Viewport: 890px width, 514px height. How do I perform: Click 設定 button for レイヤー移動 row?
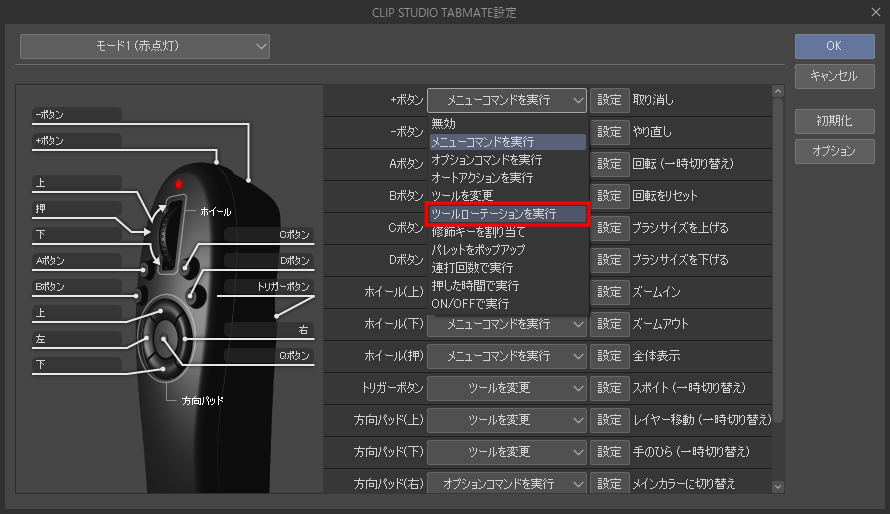click(x=610, y=420)
